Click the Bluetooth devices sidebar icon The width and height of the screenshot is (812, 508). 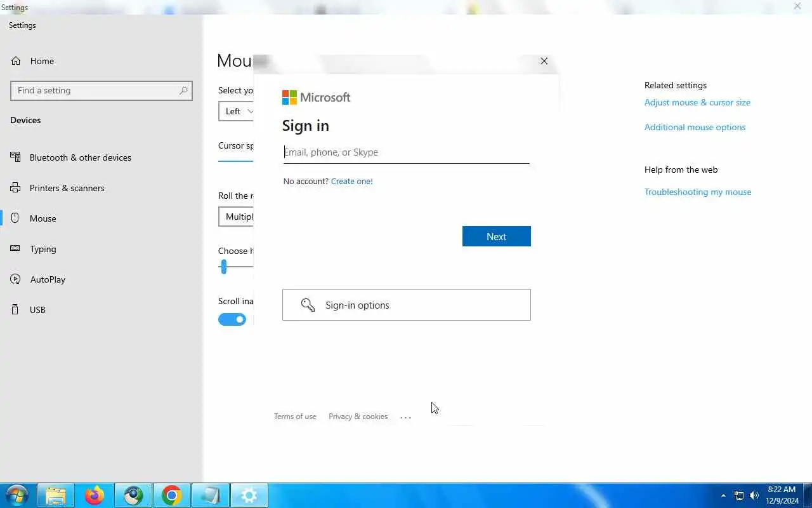click(x=15, y=157)
